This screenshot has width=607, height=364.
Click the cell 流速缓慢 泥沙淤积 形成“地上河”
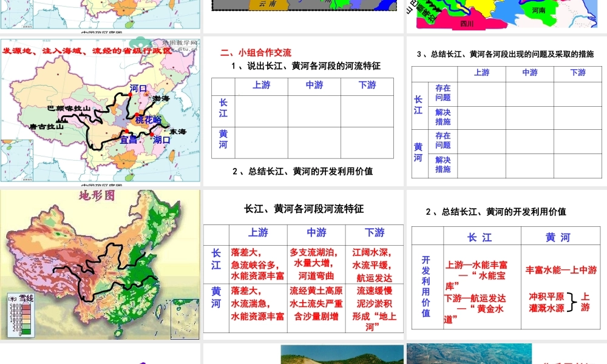coord(374,309)
